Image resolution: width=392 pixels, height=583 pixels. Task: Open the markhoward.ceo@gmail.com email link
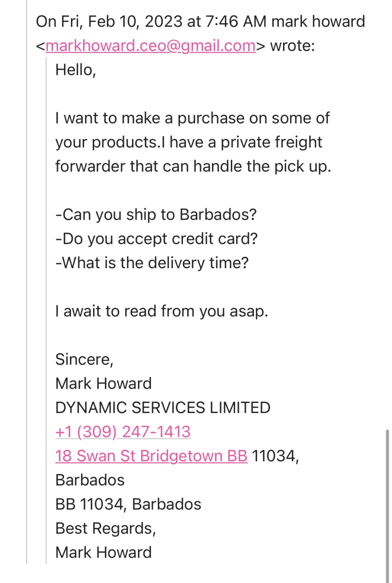[x=150, y=45]
